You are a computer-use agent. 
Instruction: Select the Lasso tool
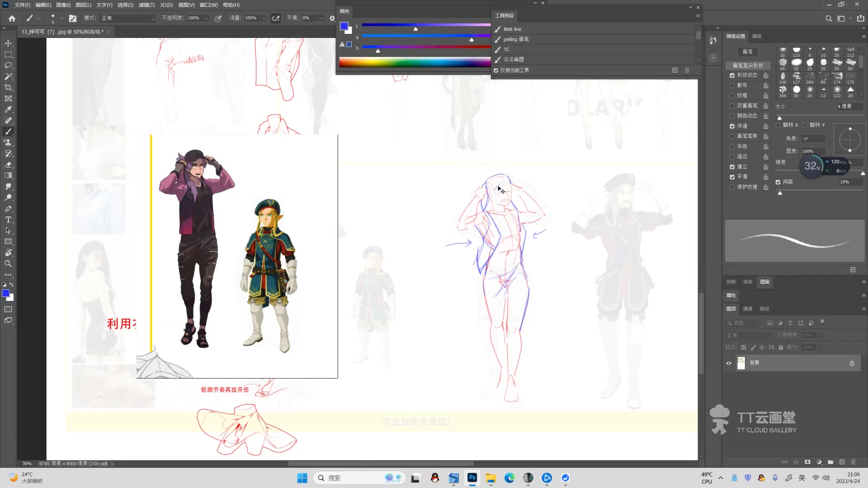8,66
